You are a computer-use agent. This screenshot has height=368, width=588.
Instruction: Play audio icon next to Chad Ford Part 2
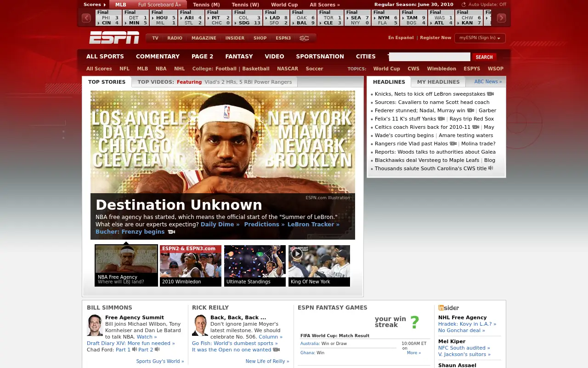click(157, 349)
